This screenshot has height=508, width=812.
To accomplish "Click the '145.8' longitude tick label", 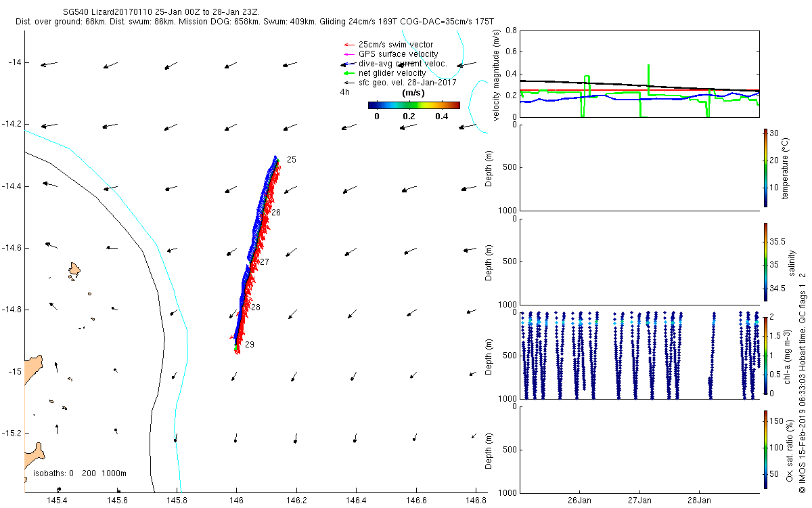I will pos(177,501).
